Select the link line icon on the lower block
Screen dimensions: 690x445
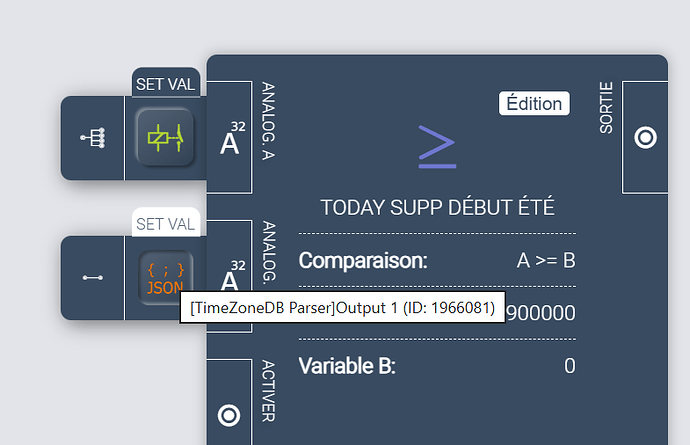coord(92,277)
